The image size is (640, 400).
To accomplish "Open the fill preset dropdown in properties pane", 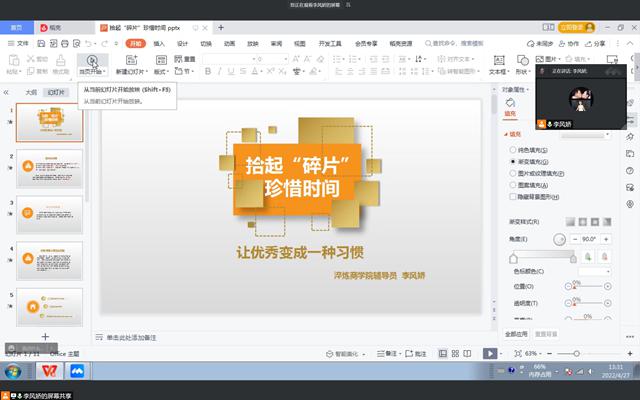I will click(x=585, y=135).
